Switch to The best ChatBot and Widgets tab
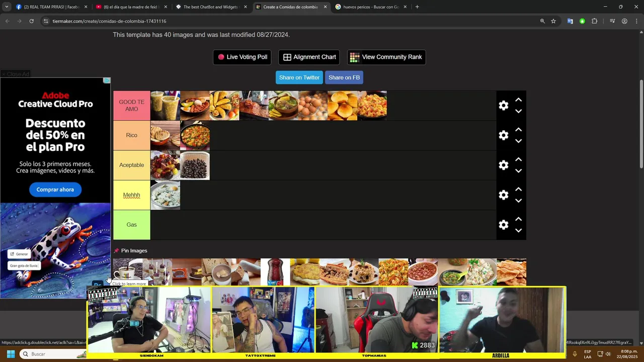The height and width of the screenshot is (362, 644). pyautogui.click(x=211, y=7)
